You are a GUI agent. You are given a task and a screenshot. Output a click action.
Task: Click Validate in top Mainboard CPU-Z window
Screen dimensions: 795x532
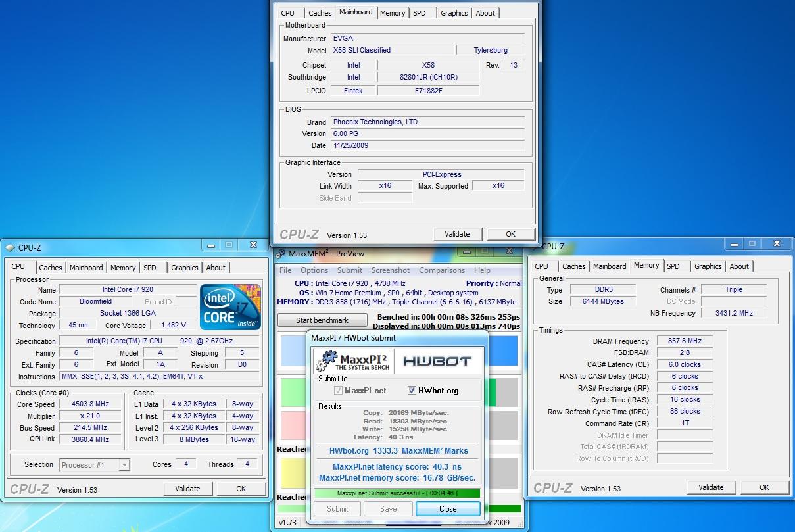[457, 234]
